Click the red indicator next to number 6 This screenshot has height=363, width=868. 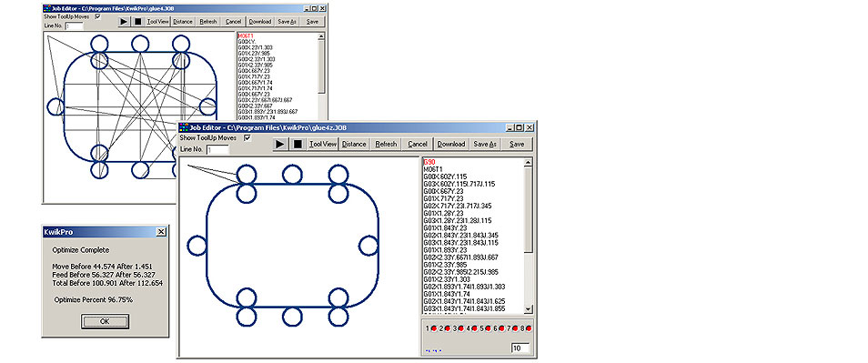pyautogui.click(x=501, y=328)
